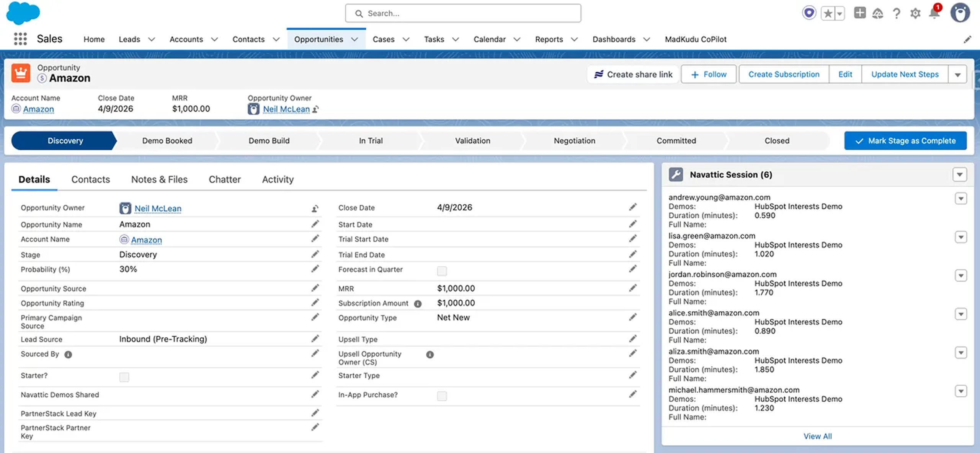Screen dimensions: 980x453
Task: Click Create share link button
Action: click(x=633, y=75)
